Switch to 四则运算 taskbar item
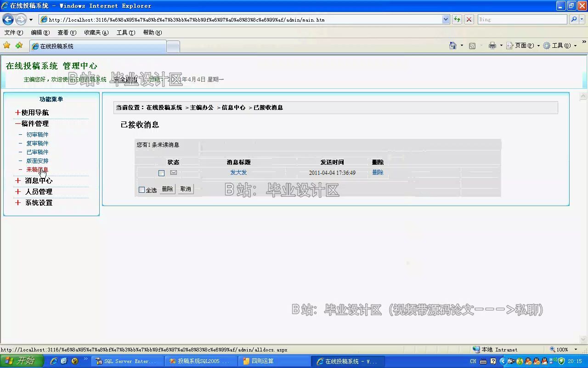This screenshot has width=588, height=368. point(275,361)
